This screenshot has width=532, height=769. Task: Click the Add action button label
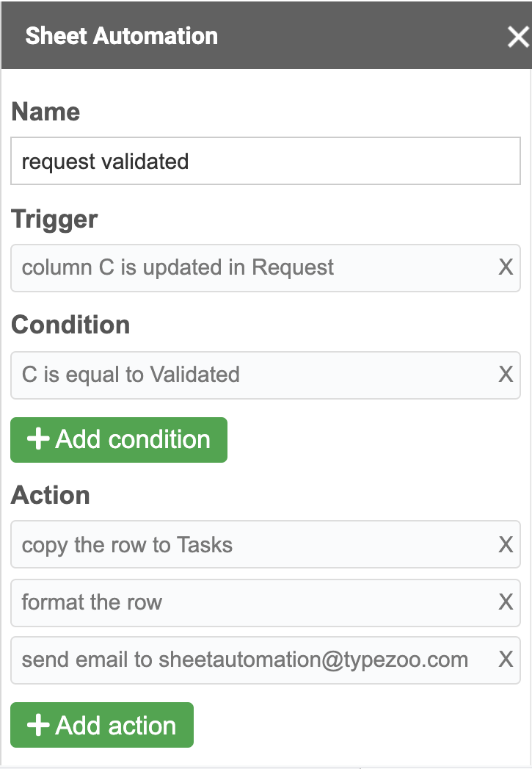click(116, 726)
